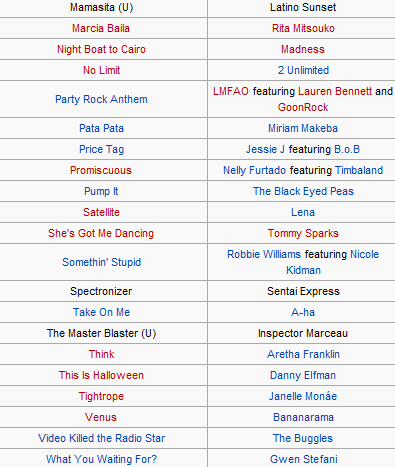Viewport: 395px width, 467px height.
Task: Visit the Aretha Franklin page
Action: click(x=303, y=354)
